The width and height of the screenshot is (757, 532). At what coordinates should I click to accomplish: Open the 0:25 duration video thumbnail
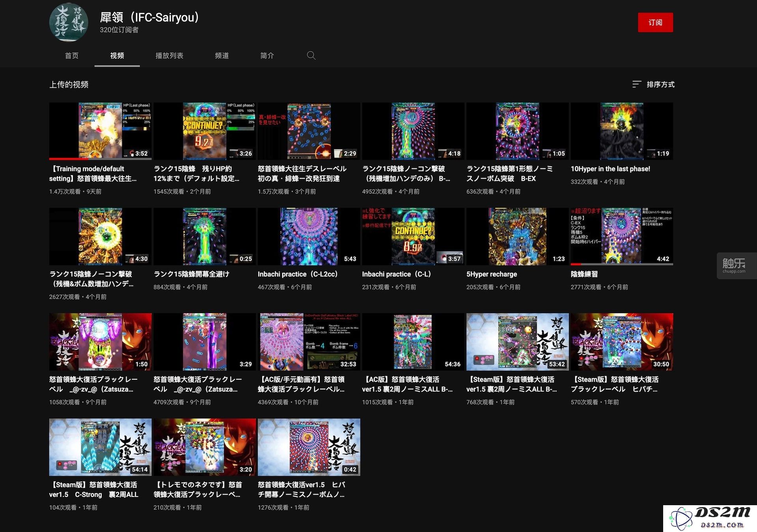205,236
